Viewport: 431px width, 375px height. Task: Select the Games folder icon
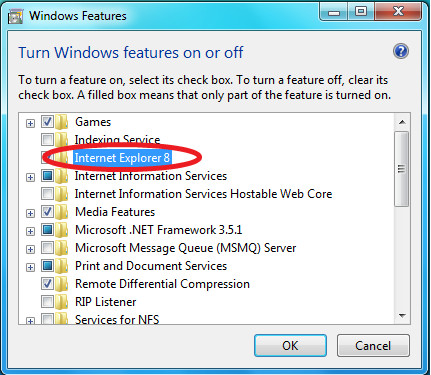click(62, 122)
